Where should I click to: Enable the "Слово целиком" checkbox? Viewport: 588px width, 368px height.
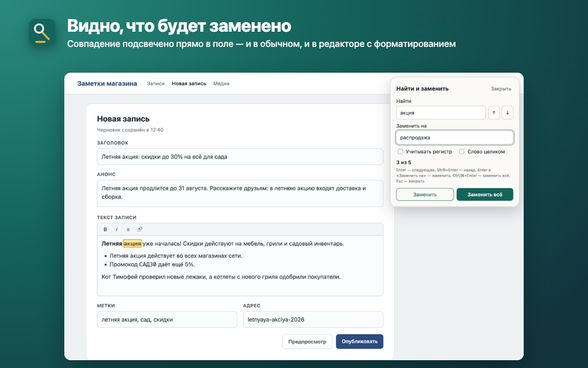(x=462, y=151)
